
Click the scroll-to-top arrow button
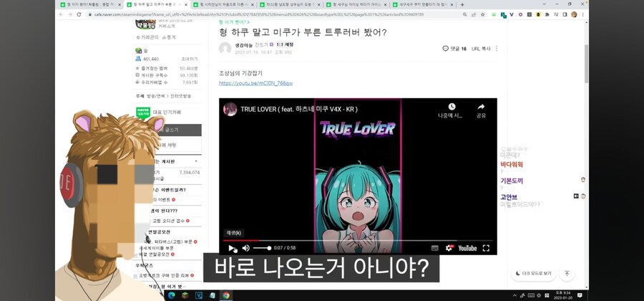point(567,274)
